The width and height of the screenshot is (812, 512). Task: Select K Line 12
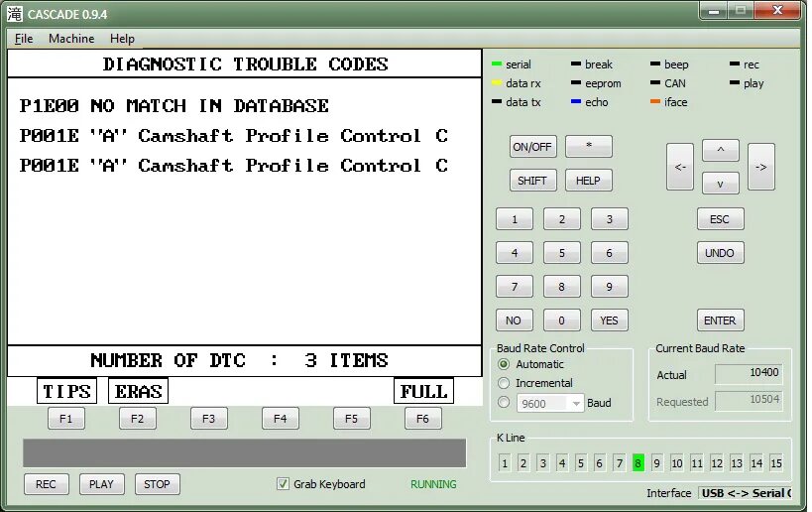(x=717, y=463)
